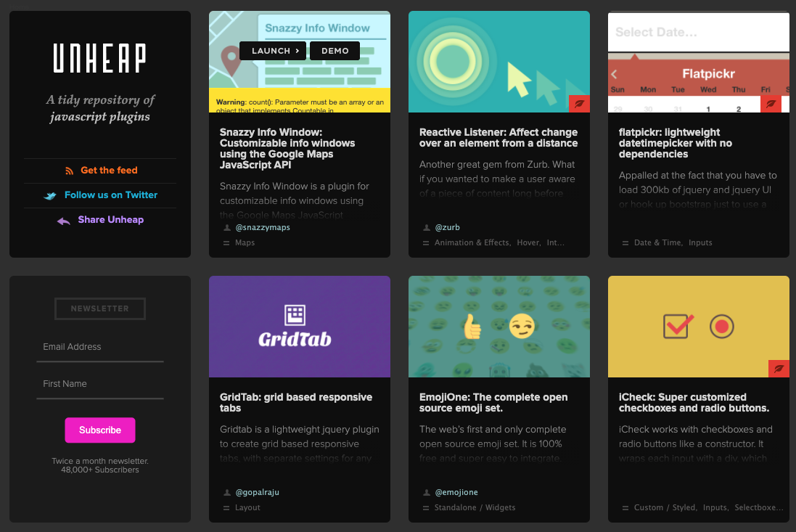Click the iCheck yellow thumbnail

[699, 327]
